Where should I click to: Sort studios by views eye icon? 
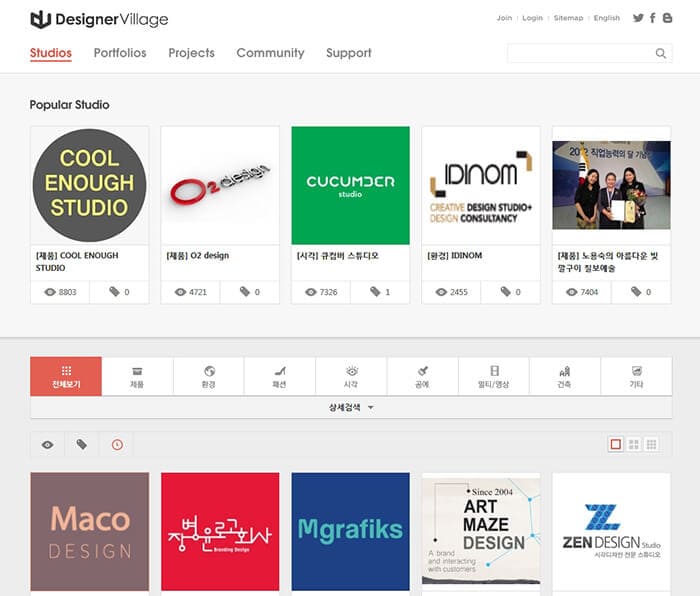click(x=47, y=444)
